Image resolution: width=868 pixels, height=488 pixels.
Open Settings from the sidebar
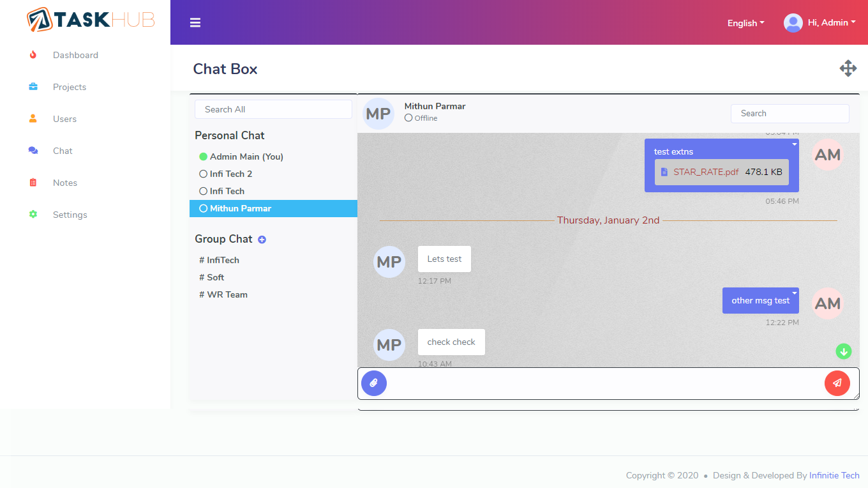70,215
